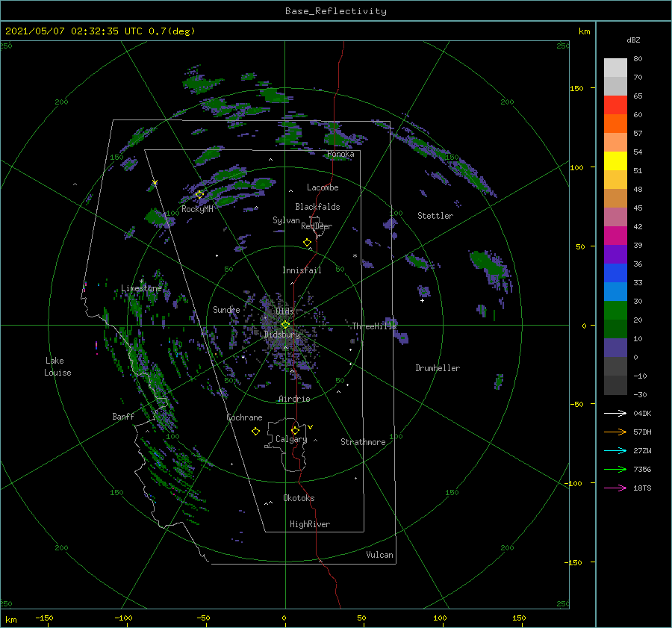Image resolution: width=672 pixels, height=628 pixels.
Task: Click the Didsbury town label
Action: [282, 335]
